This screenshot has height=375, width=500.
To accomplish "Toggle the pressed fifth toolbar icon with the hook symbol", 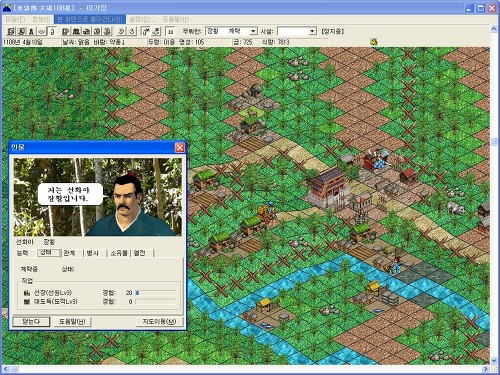I will (x=51, y=31).
